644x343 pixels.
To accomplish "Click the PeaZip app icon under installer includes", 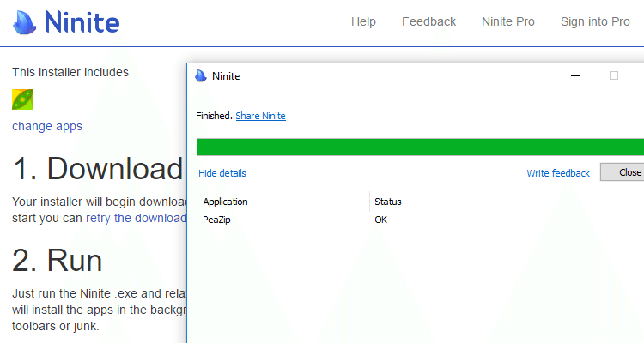I will point(22,99).
